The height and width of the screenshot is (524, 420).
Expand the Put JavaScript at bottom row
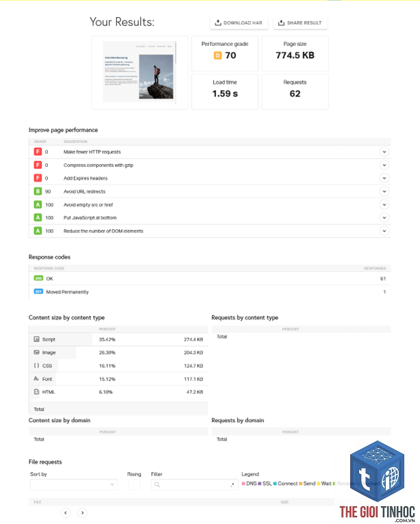[x=384, y=218]
